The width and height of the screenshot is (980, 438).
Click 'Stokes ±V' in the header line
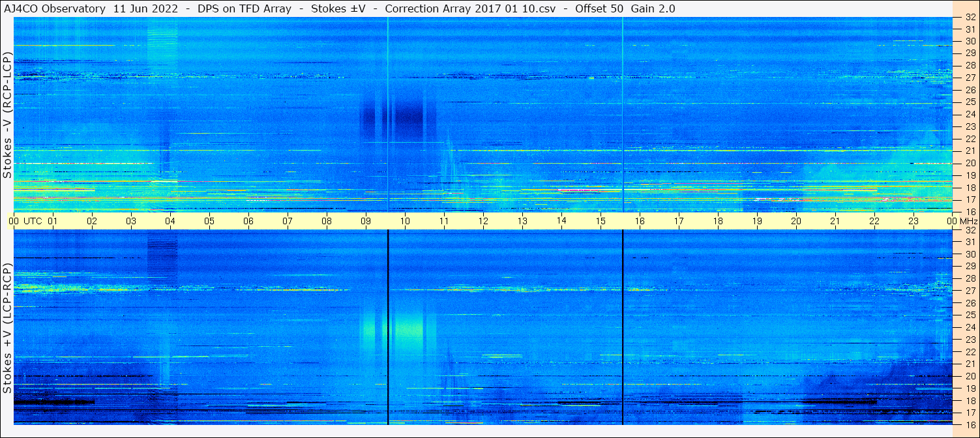[338, 9]
